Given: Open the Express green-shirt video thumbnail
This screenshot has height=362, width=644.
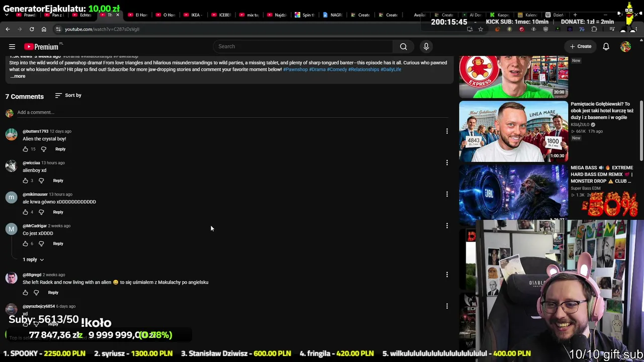Looking at the screenshot, I should [x=513, y=76].
